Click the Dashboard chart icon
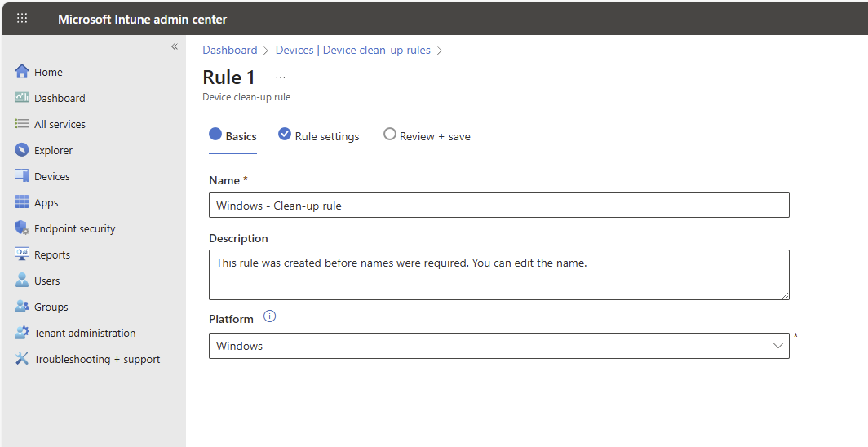Viewport: 868px width, 447px height. point(21,97)
